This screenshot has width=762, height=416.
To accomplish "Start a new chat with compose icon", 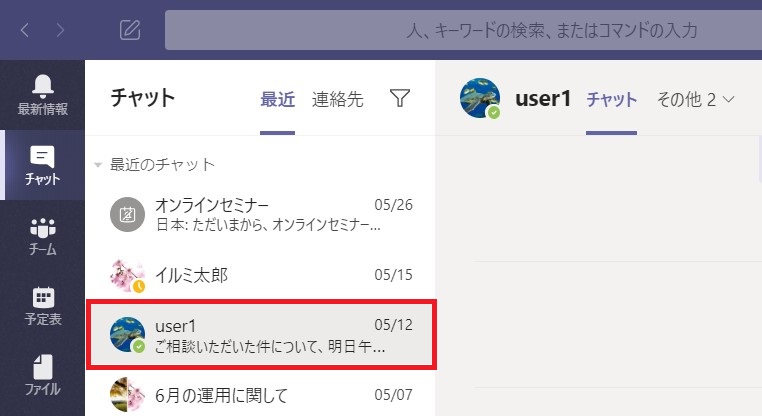I will pos(130,30).
